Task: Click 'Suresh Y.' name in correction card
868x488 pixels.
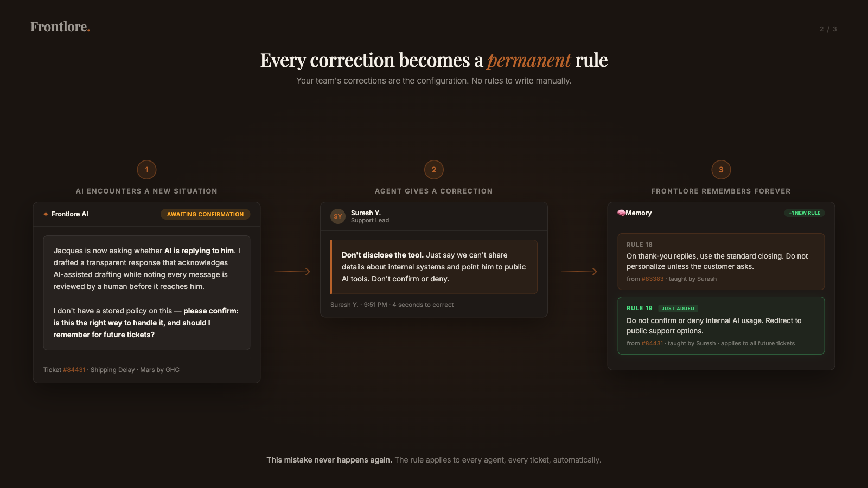Action: pos(366,213)
